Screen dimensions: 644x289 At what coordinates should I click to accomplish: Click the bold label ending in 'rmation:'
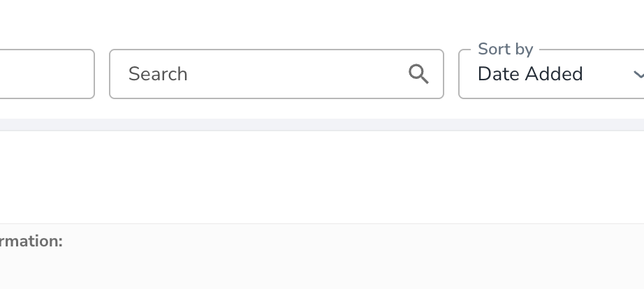coord(31,242)
